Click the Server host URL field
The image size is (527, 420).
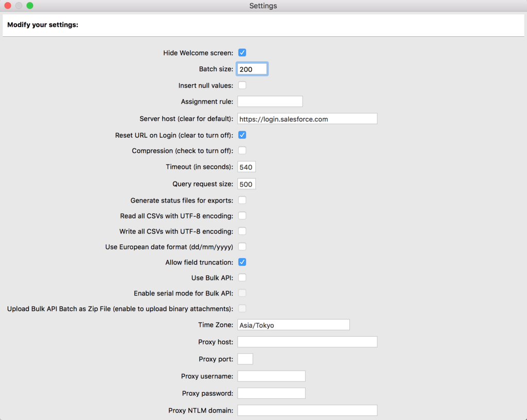coord(307,119)
